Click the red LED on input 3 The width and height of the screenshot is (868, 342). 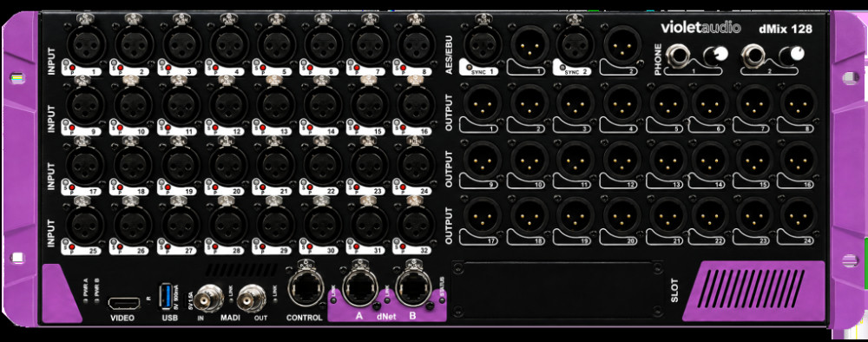[x=168, y=68]
